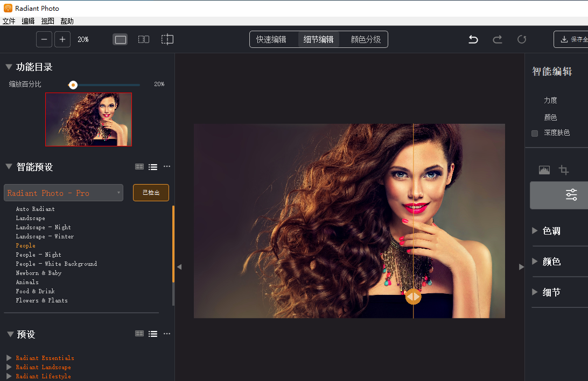The image size is (588, 381).
Task: Open the histogram icon tab
Action: pos(544,170)
